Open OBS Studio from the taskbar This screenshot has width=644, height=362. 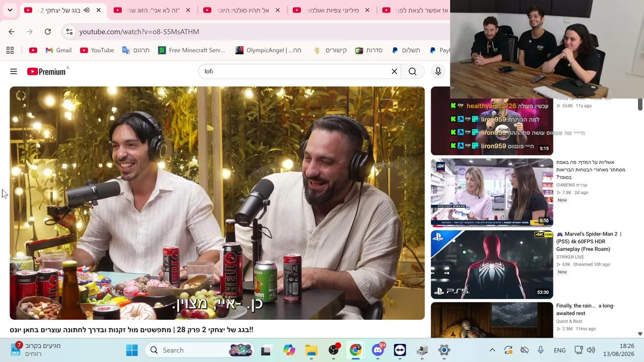pyautogui.click(x=334, y=350)
